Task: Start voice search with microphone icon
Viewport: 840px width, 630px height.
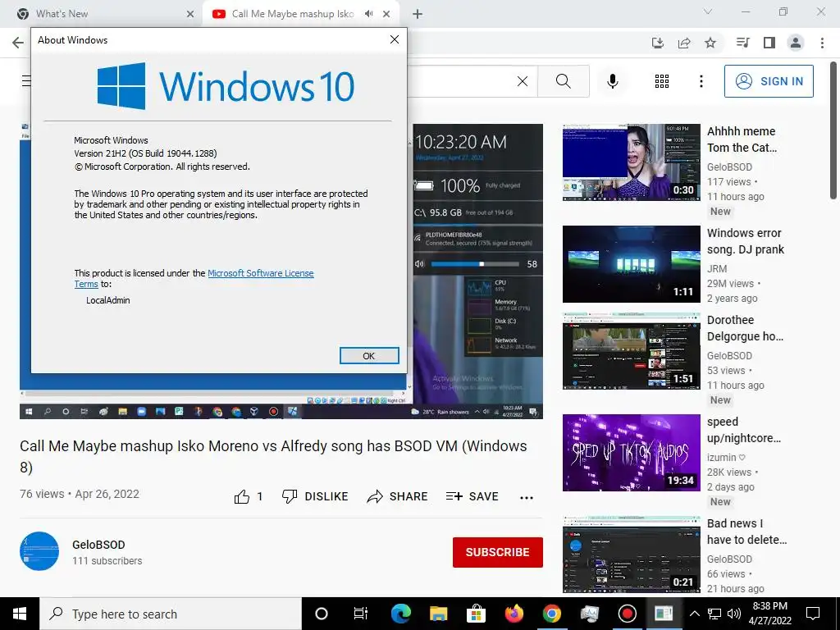Action: (x=612, y=81)
